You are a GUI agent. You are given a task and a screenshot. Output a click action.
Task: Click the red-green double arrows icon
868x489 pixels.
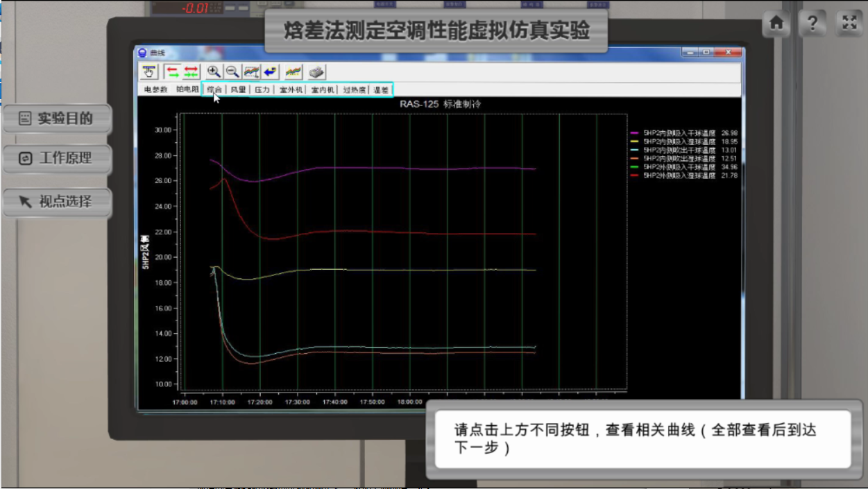click(x=191, y=71)
